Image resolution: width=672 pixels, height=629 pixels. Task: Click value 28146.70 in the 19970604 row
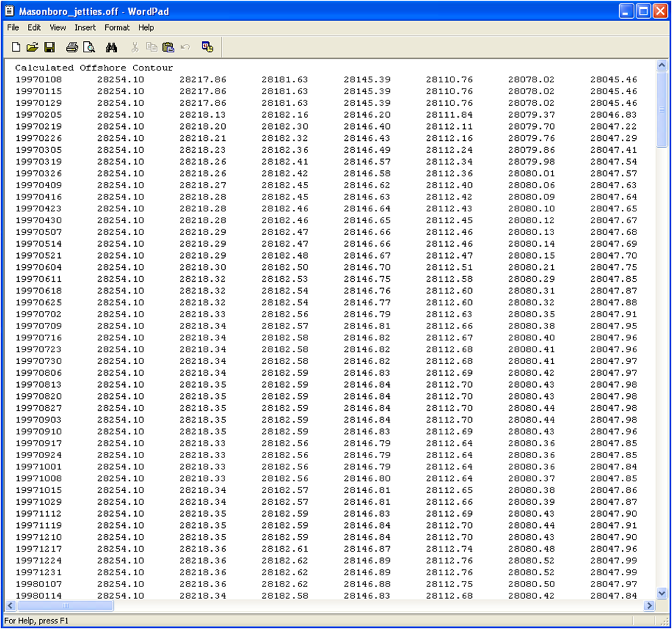[367, 267]
